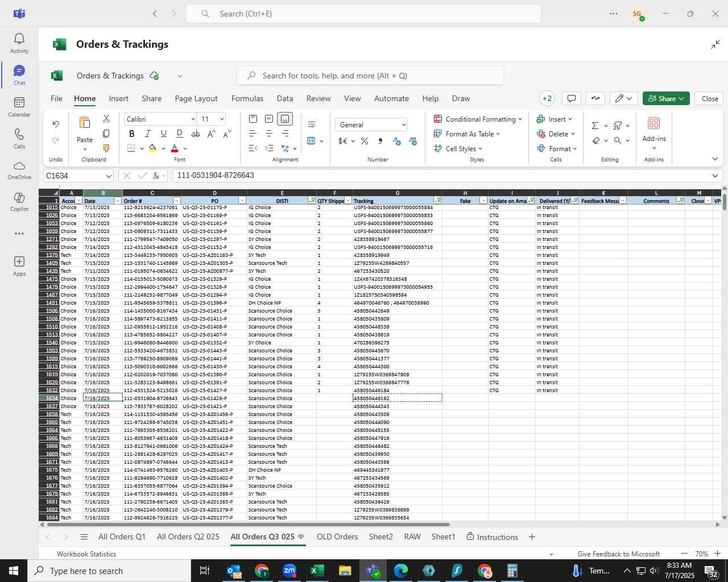
Task: Click the Undo arrow in the ribbon
Action: [56, 124]
